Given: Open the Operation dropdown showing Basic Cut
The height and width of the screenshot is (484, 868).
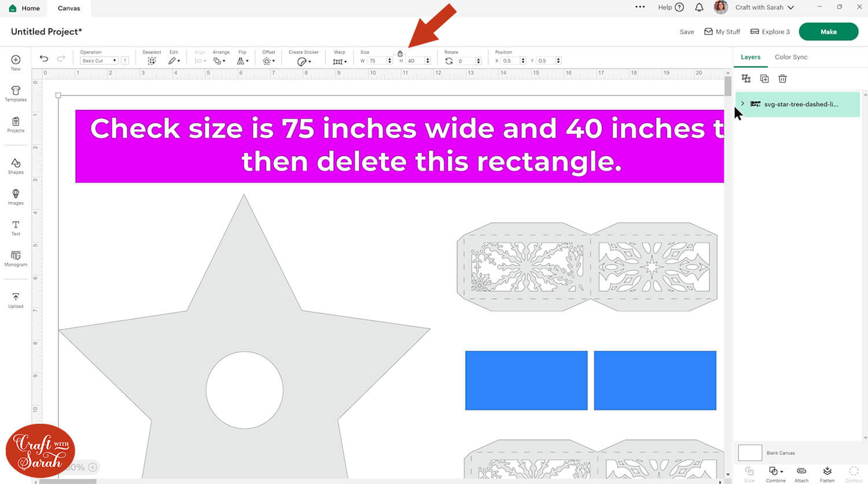Looking at the screenshot, I should [x=99, y=61].
